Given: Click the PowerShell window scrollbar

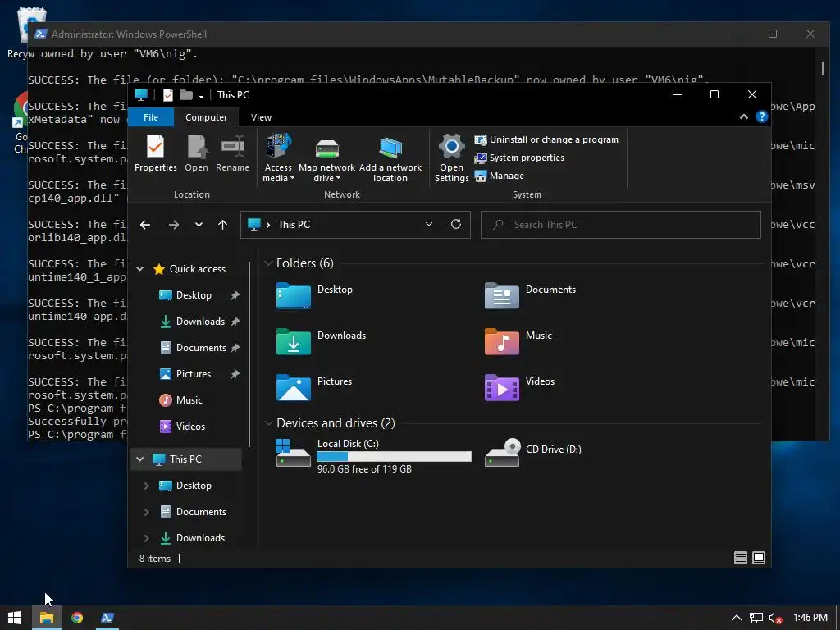Looking at the screenshot, I should point(823,68).
